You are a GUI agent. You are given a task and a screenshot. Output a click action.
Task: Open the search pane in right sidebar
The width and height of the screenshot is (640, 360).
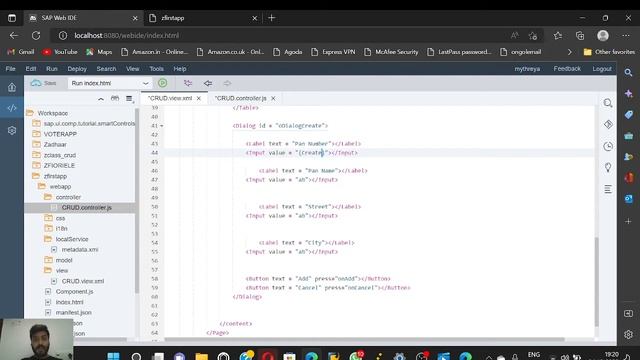[608, 103]
